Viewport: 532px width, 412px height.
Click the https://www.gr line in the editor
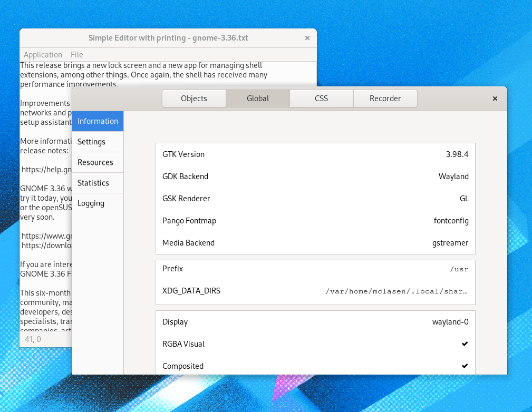coord(46,236)
